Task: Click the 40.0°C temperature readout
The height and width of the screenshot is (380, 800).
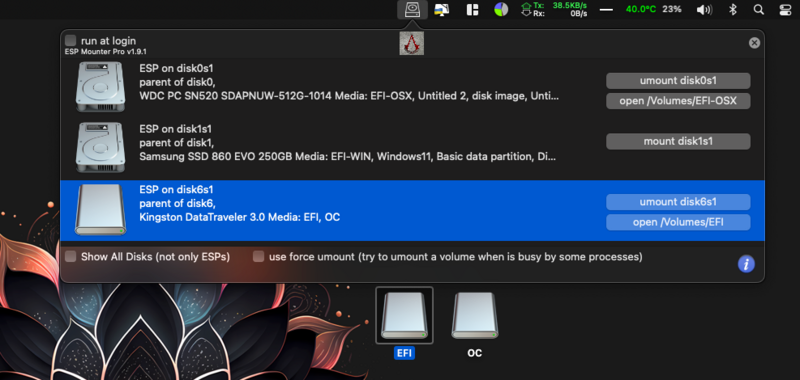Action: [641, 9]
